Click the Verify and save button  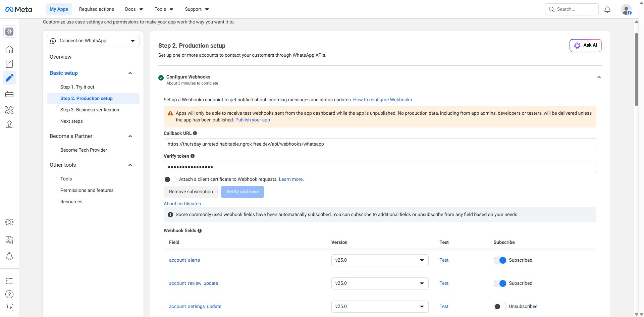[x=243, y=192]
